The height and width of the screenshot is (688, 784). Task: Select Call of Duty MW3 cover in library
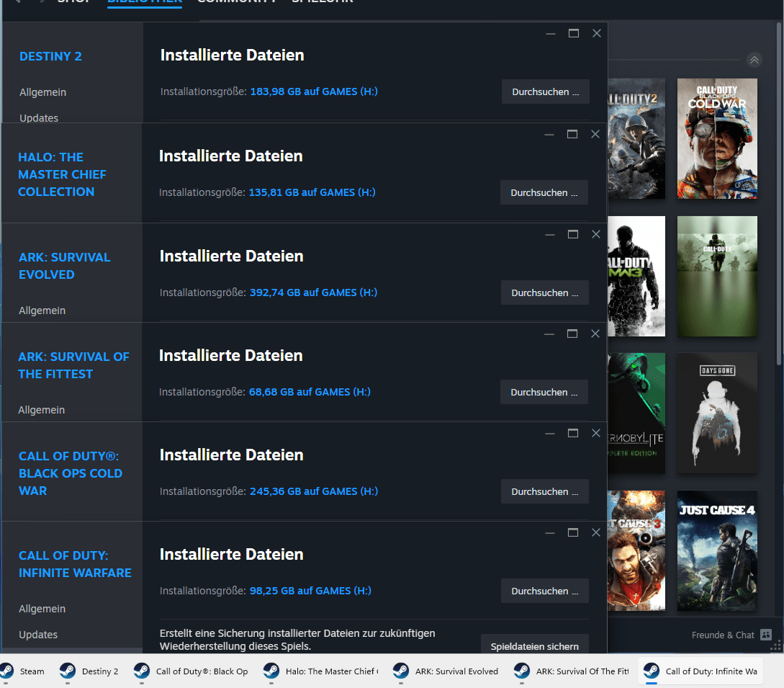tap(636, 276)
